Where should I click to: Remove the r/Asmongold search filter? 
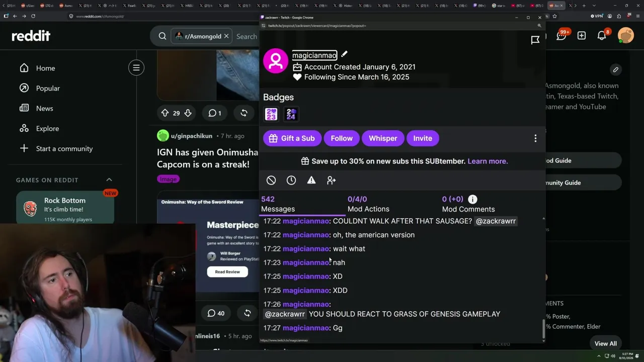click(226, 36)
